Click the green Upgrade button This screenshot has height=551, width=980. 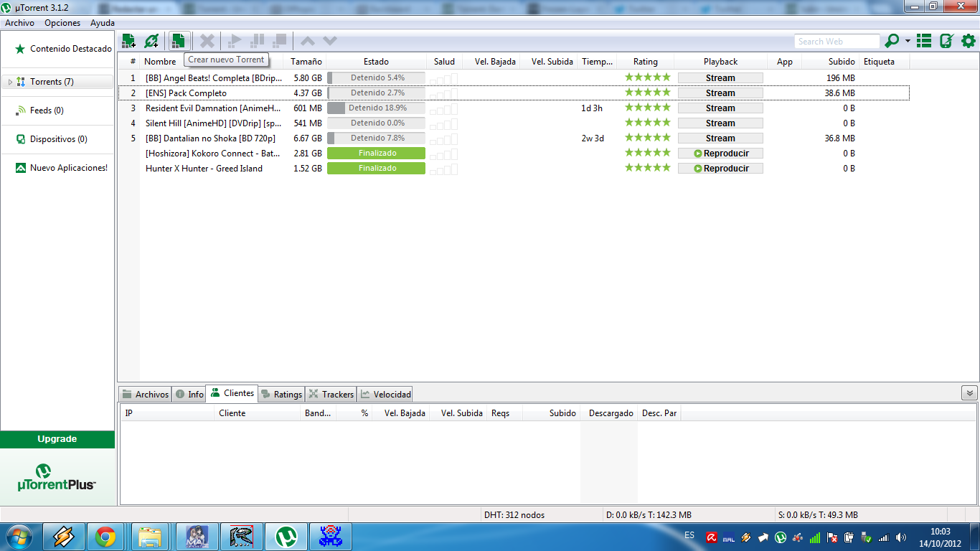click(57, 439)
